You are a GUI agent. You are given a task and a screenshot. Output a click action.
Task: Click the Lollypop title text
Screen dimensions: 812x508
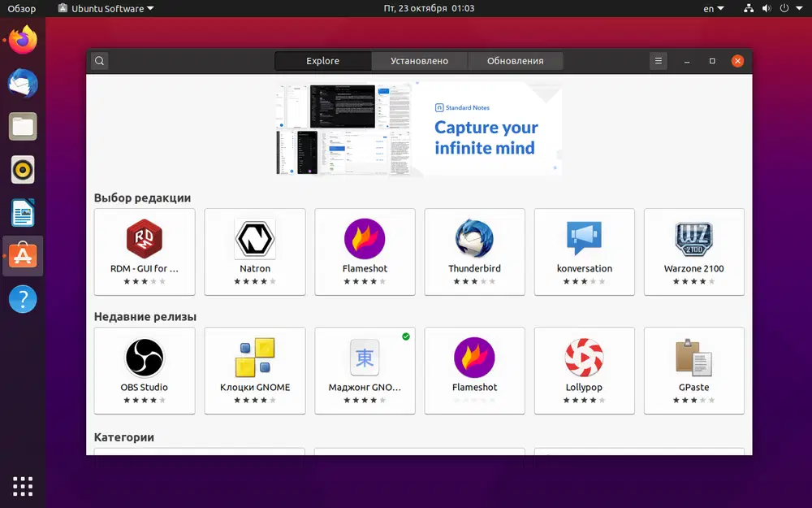pyautogui.click(x=584, y=387)
